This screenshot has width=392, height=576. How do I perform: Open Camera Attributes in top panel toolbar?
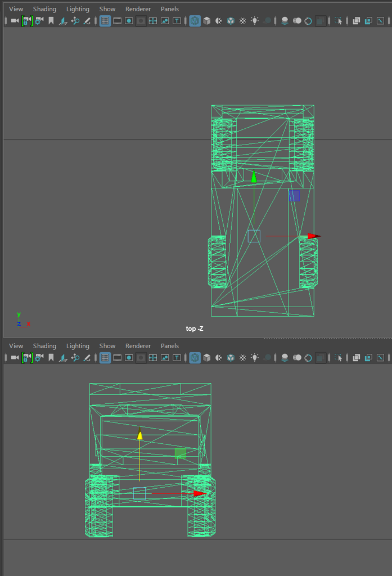39,21
